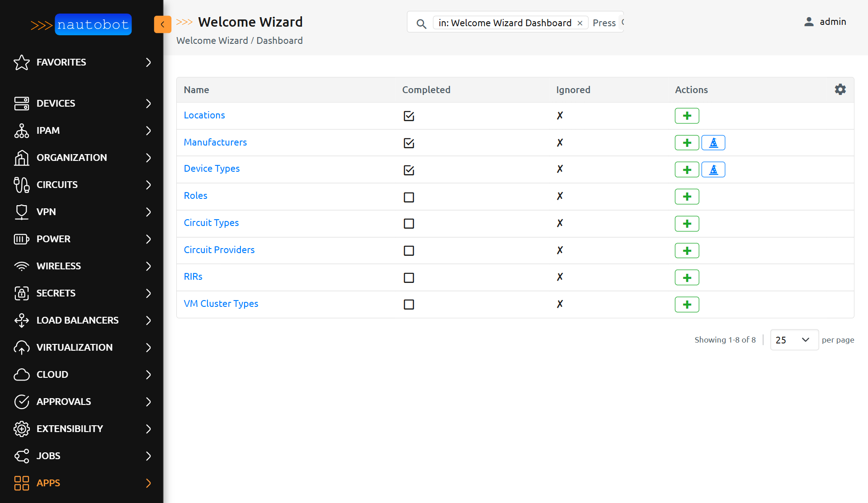Expand the APPS section in the sidebar
This screenshot has height=503, width=868.
(148, 483)
